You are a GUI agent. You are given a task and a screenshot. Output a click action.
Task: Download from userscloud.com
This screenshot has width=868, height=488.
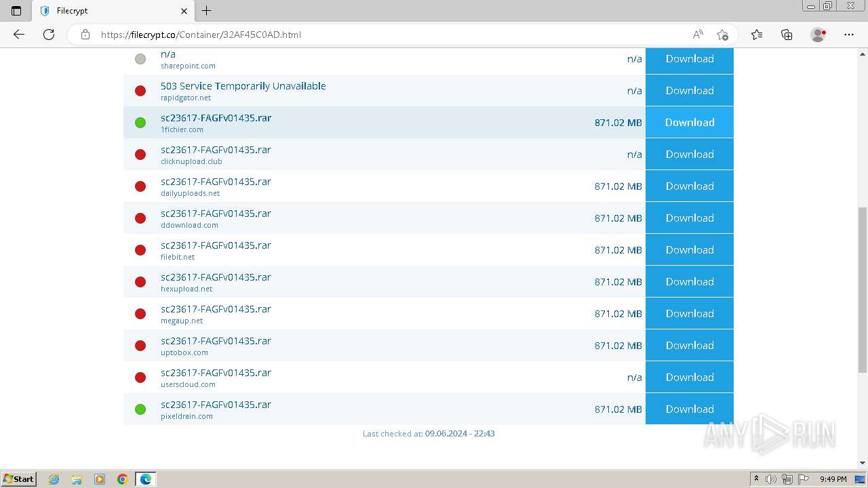(x=690, y=377)
